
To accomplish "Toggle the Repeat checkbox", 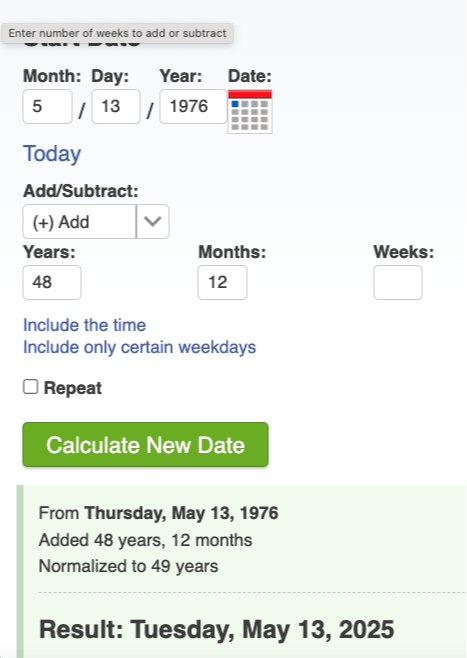I will pyautogui.click(x=31, y=387).
